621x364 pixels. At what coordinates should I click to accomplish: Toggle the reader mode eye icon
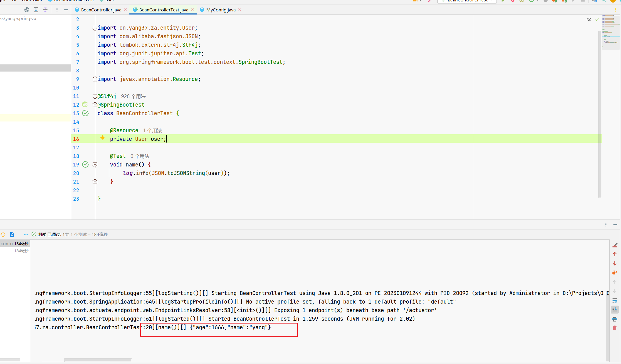[589, 19]
